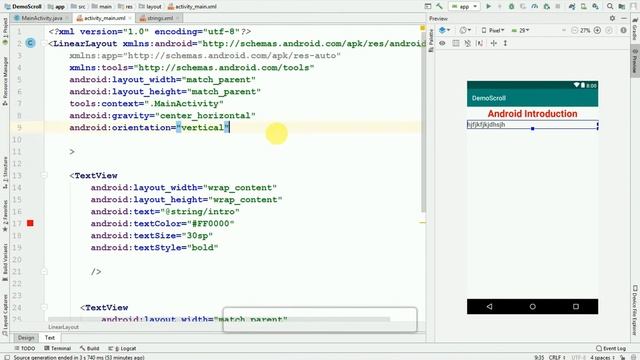Collapse the LinearLayout tag fold marker

coord(44,43)
